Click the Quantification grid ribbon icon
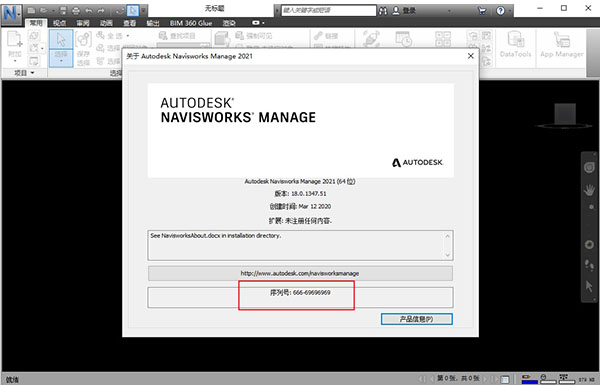Screen dimensions: 600x385 coord(443,38)
